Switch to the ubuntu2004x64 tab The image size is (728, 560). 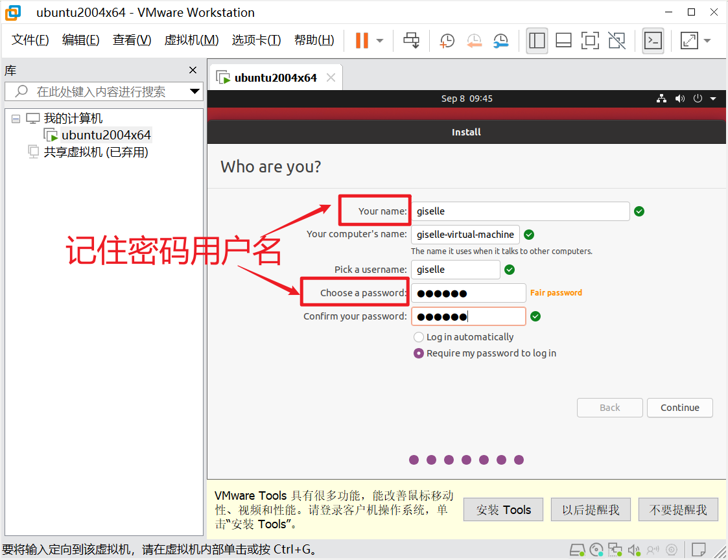pyautogui.click(x=276, y=78)
